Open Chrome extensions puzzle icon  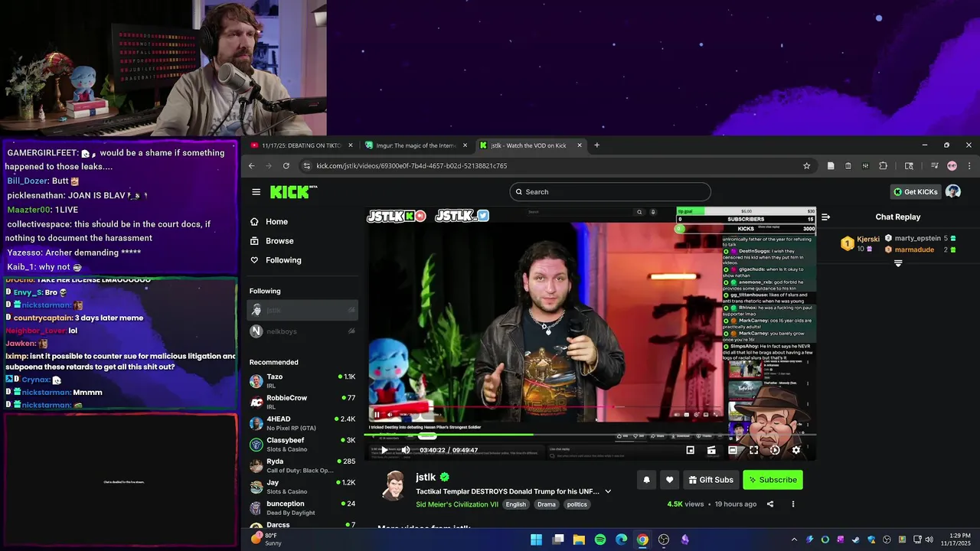point(883,166)
